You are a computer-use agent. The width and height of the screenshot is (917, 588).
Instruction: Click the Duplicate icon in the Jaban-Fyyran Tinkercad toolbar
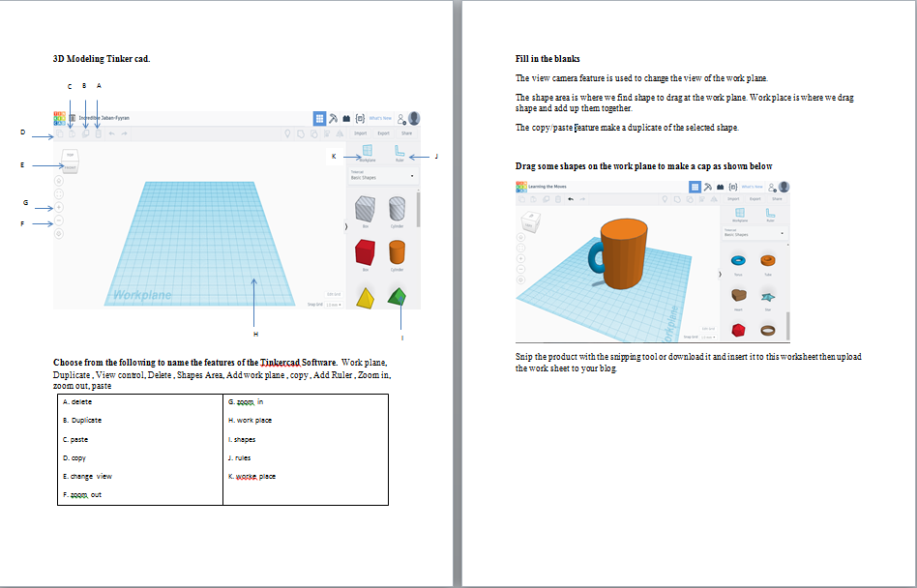[x=85, y=133]
